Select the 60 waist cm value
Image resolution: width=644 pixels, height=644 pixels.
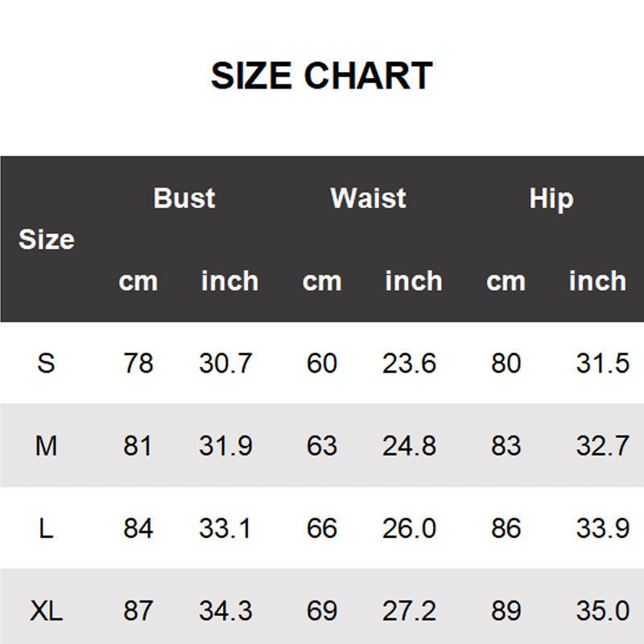[322, 364]
